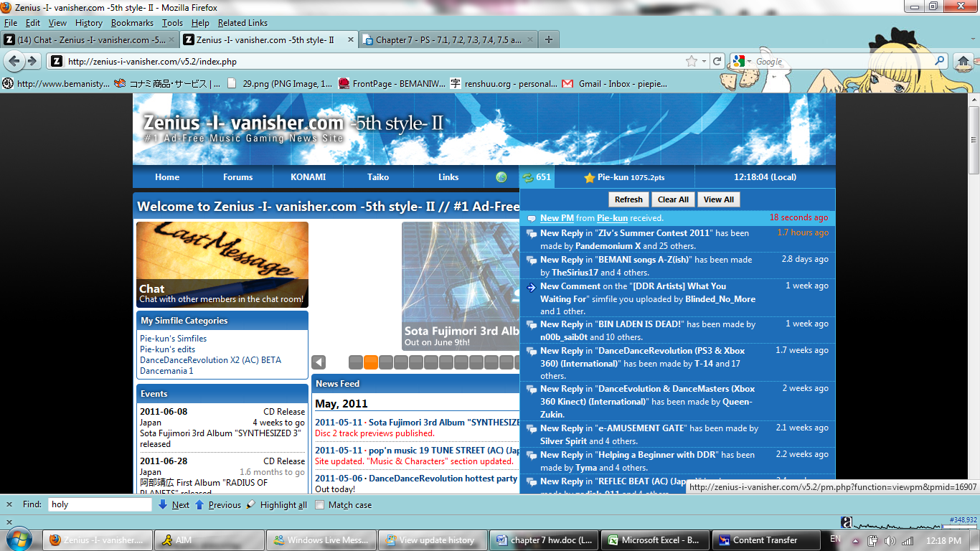Open the Related Links menu
This screenshot has height=551, width=980.
(242, 23)
